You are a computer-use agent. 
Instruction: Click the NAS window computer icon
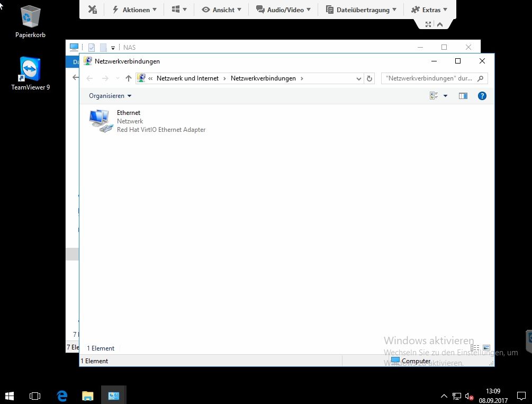click(74, 47)
